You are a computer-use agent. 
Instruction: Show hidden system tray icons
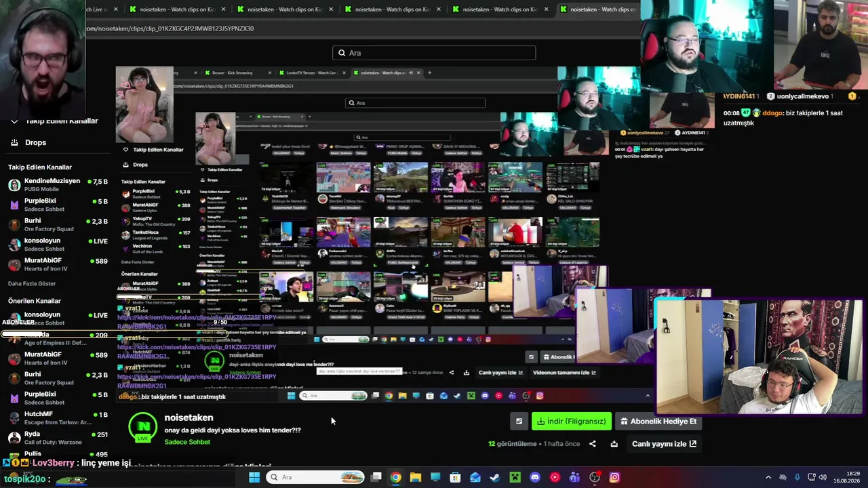tap(768, 477)
